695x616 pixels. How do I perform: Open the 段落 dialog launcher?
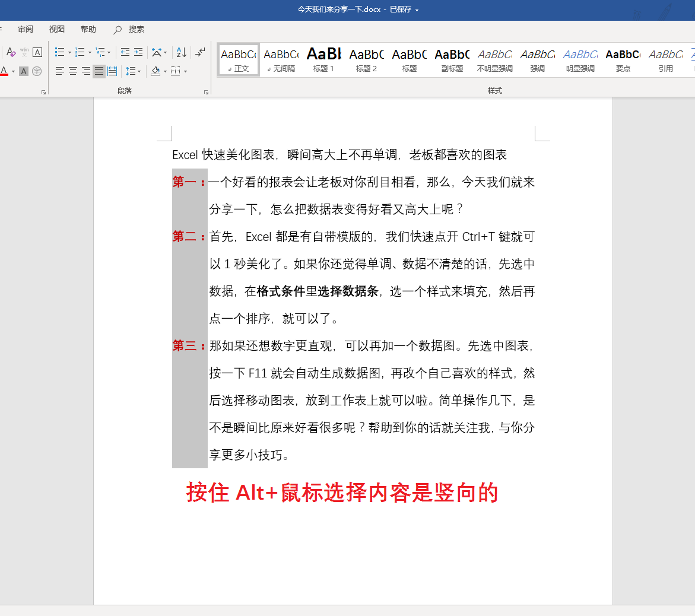[x=206, y=92]
